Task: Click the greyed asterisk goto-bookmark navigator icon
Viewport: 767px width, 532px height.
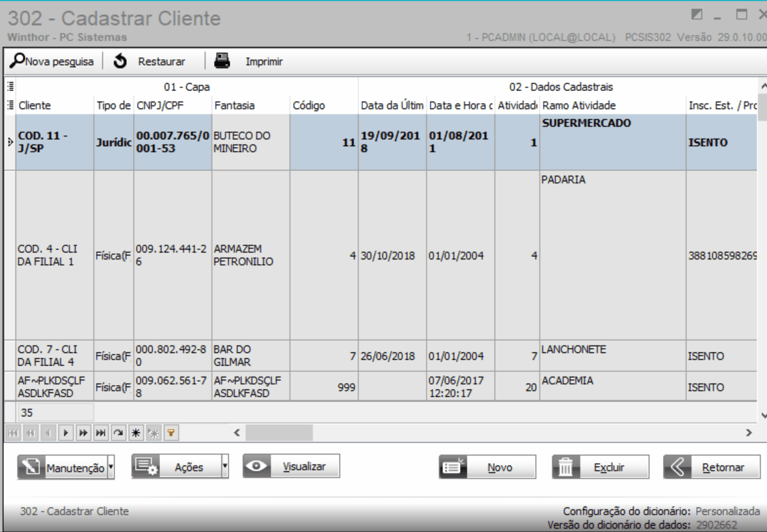Action: (154, 432)
